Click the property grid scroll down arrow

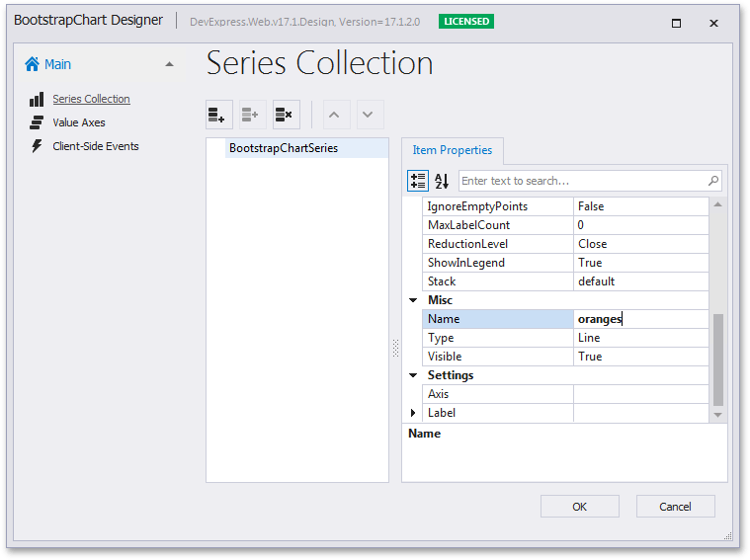[x=718, y=415]
